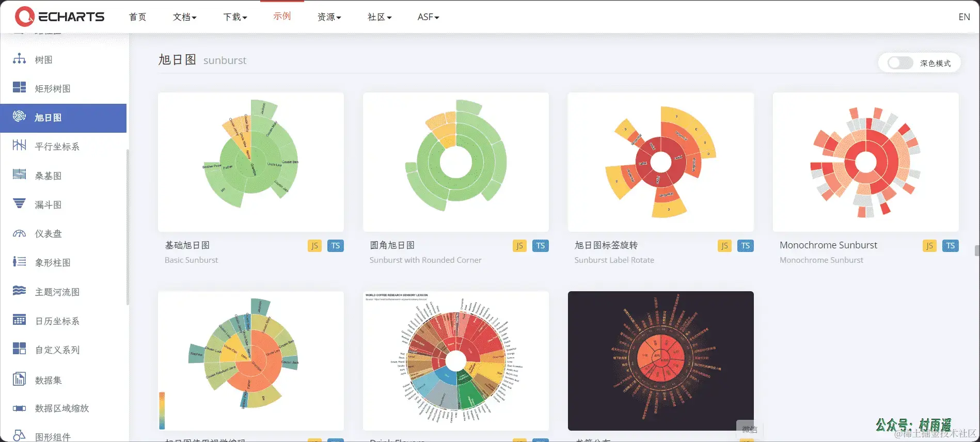Open the rounded corner sunburst thumbnail

point(456,162)
